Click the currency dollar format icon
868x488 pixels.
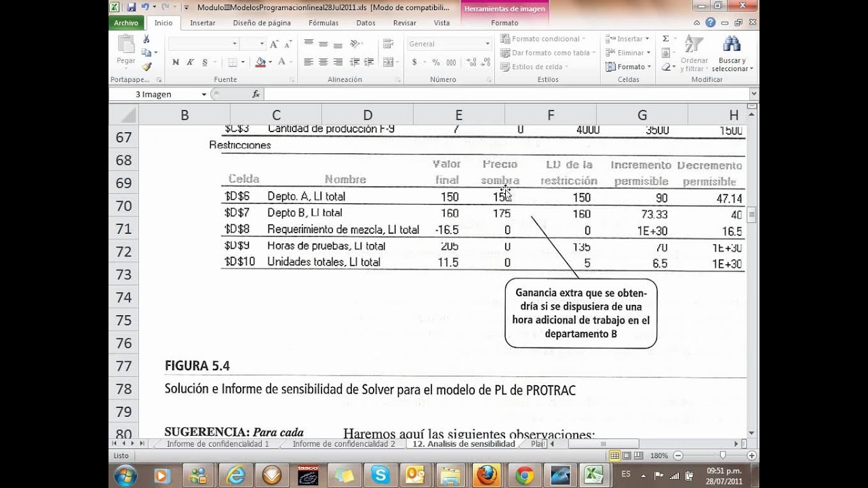click(x=414, y=62)
